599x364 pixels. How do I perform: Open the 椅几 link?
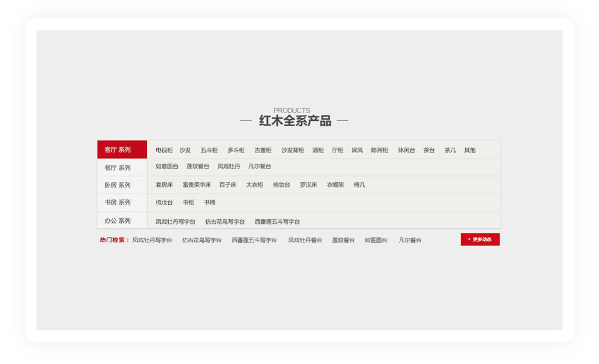359,184
